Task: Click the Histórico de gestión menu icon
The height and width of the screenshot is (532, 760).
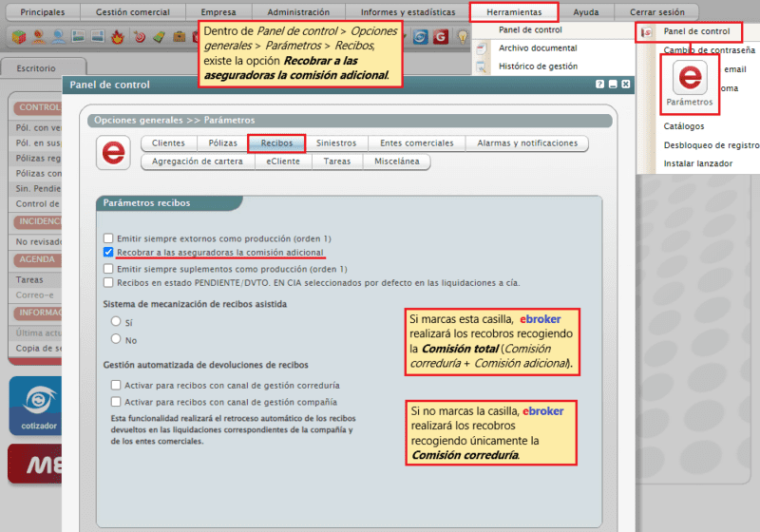Action: coord(482,66)
